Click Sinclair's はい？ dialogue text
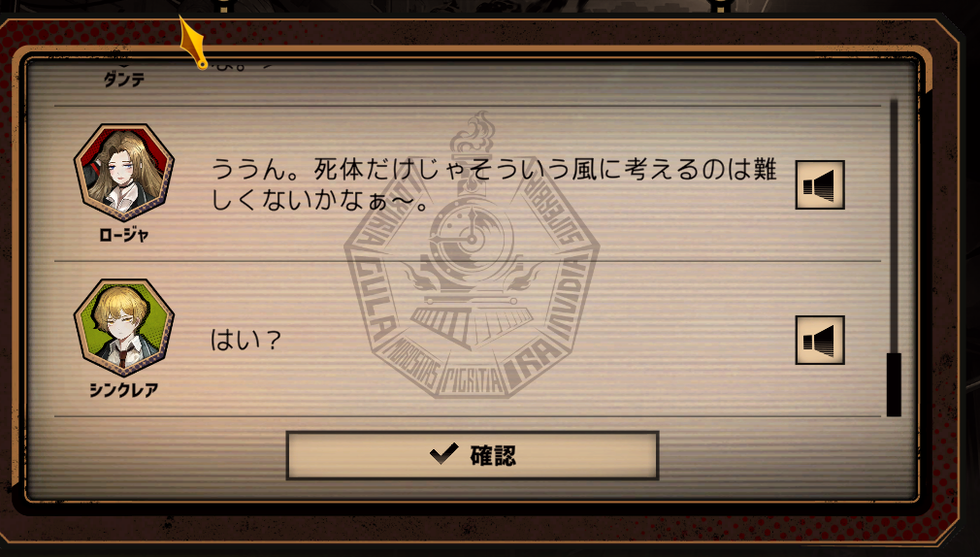The width and height of the screenshot is (980, 557). tap(245, 340)
